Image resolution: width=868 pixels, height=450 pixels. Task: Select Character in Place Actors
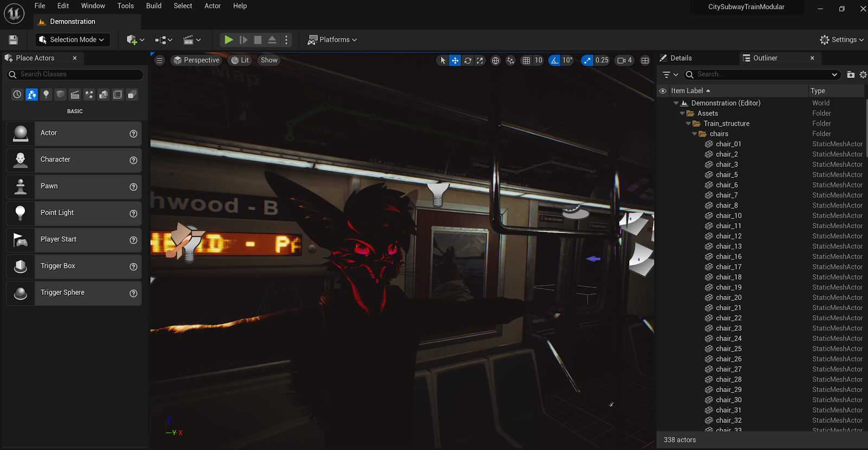(74, 160)
